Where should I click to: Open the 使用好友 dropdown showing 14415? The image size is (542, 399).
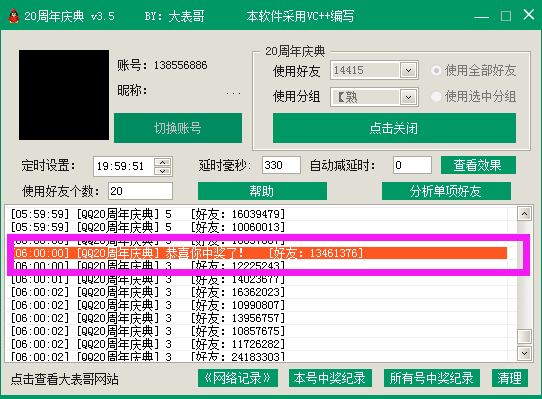coord(408,71)
